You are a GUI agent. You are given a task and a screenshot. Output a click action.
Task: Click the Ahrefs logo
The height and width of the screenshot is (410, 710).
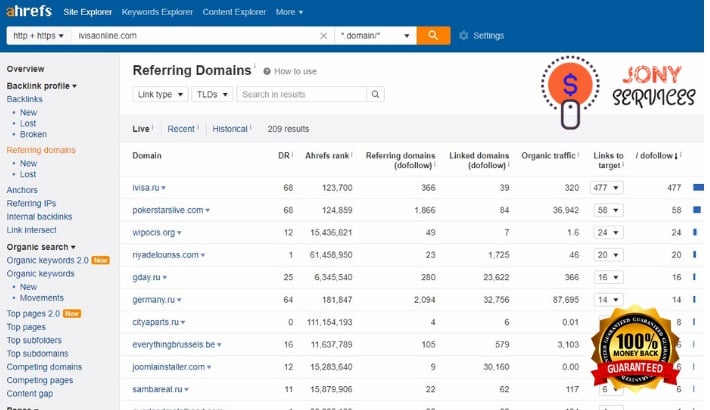[27, 12]
